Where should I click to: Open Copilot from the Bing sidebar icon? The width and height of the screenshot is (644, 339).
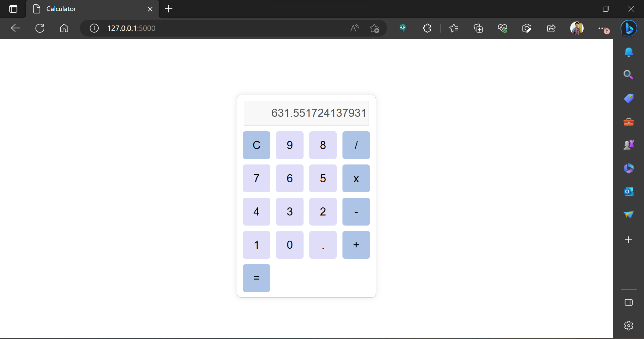pos(629,29)
